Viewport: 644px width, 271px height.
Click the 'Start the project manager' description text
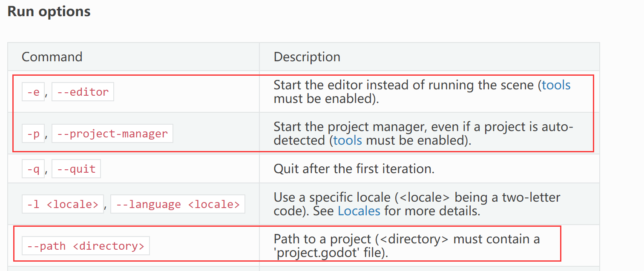click(422, 127)
